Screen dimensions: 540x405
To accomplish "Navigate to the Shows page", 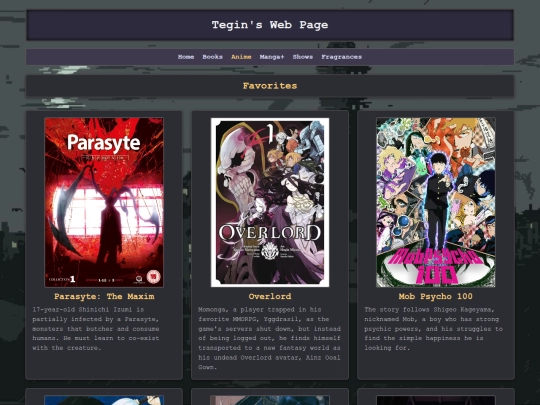I will click(303, 57).
